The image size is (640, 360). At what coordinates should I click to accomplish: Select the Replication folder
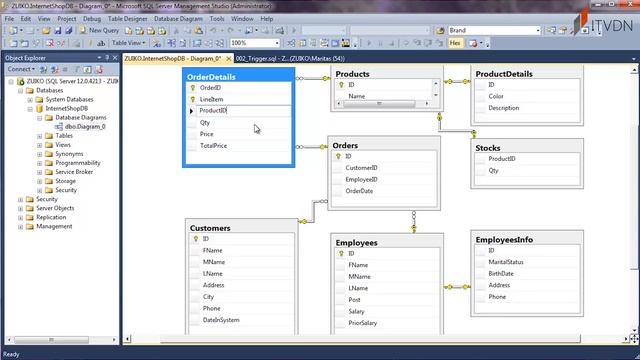click(51, 217)
